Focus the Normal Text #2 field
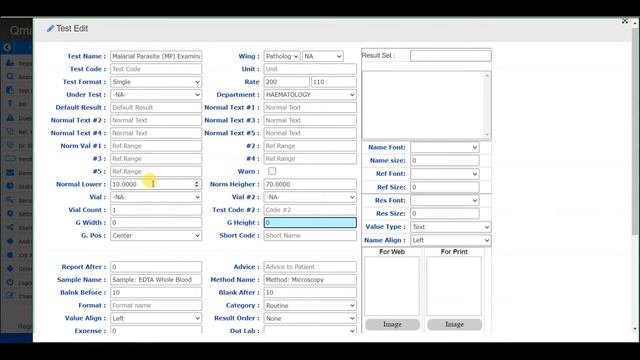This screenshot has height=360, width=640. [x=156, y=120]
